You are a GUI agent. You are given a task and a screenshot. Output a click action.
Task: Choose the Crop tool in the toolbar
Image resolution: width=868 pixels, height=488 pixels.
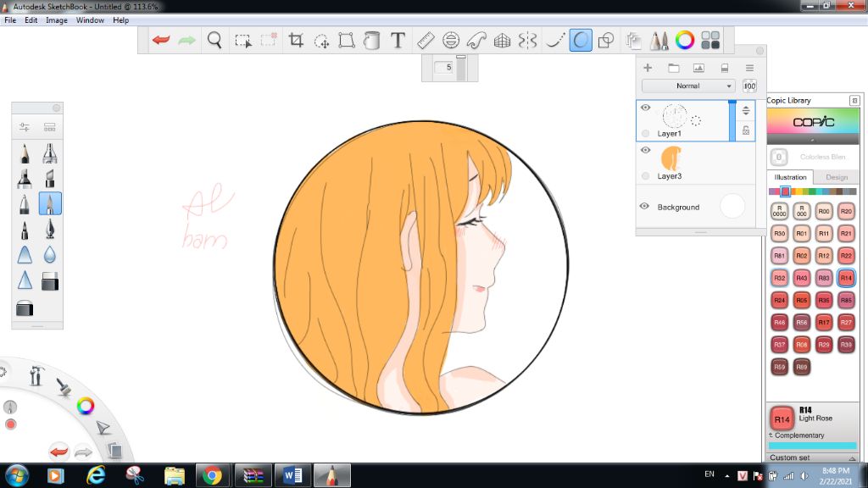296,41
